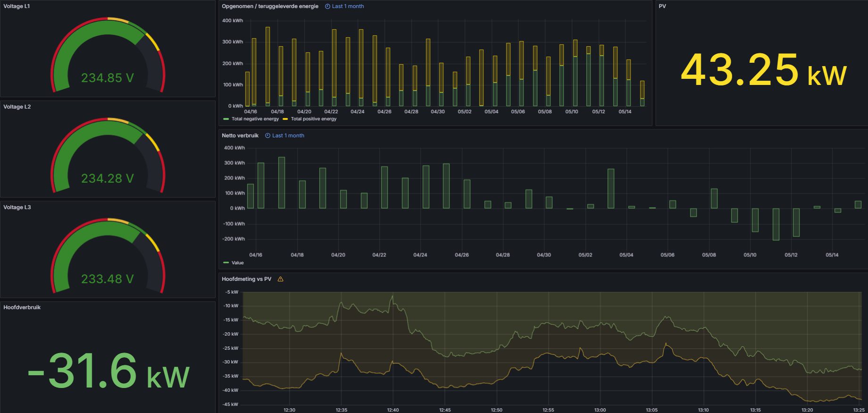Open the Hoofdverbruik panel title menu
868x413 pixels.
click(x=22, y=307)
